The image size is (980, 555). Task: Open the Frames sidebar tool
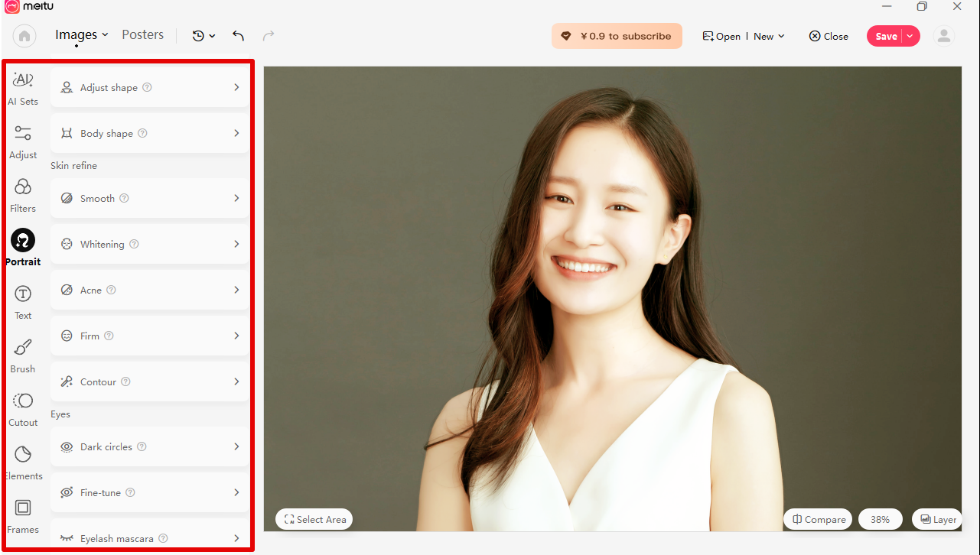23,517
